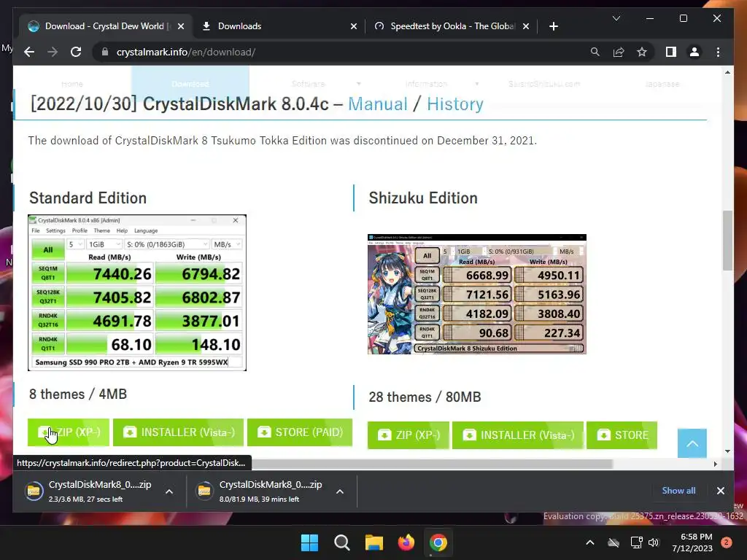Open the History link
This screenshot has height=560, width=747.
pyautogui.click(x=455, y=104)
